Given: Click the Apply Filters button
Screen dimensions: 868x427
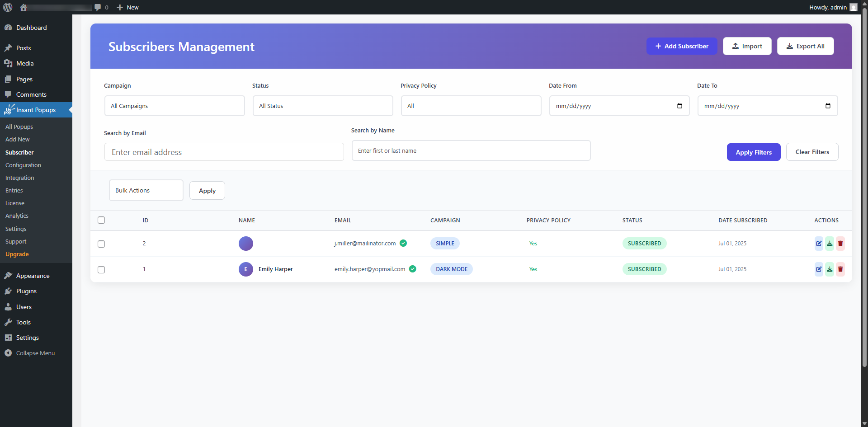Looking at the screenshot, I should pyautogui.click(x=753, y=152).
